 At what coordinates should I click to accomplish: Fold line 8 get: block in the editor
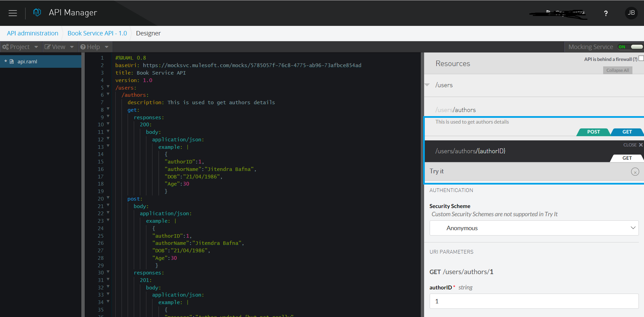click(108, 109)
